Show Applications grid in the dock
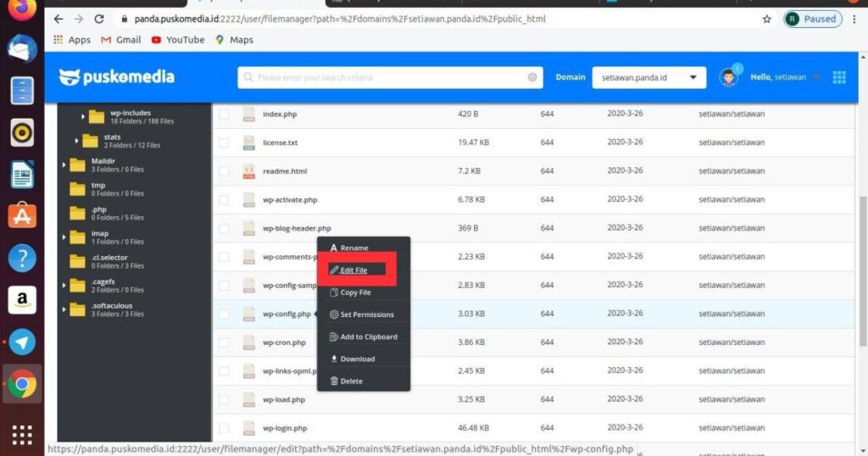The image size is (868, 456). click(x=22, y=435)
